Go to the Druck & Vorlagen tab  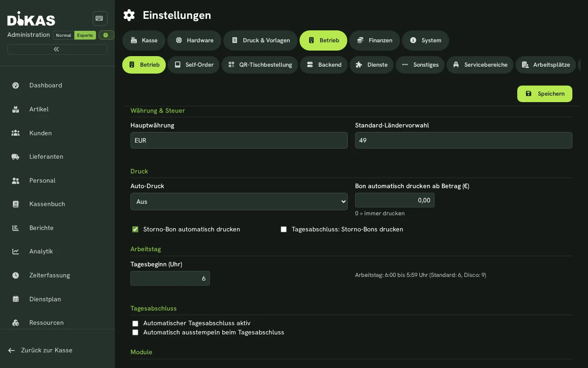pos(260,40)
